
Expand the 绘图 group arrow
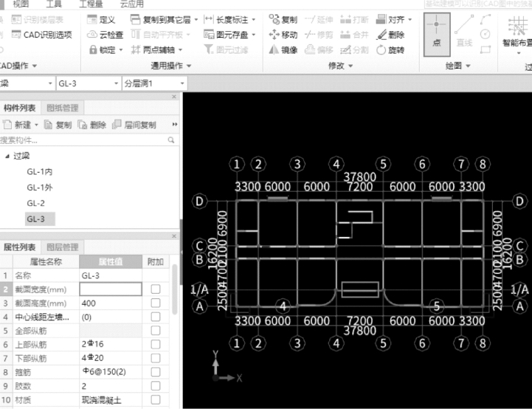pos(468,66)
